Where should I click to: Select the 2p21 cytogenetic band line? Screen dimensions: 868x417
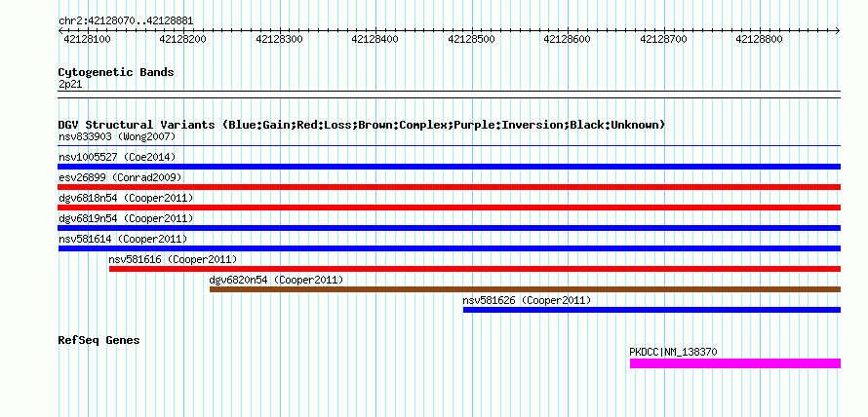[x=449, y=95]
